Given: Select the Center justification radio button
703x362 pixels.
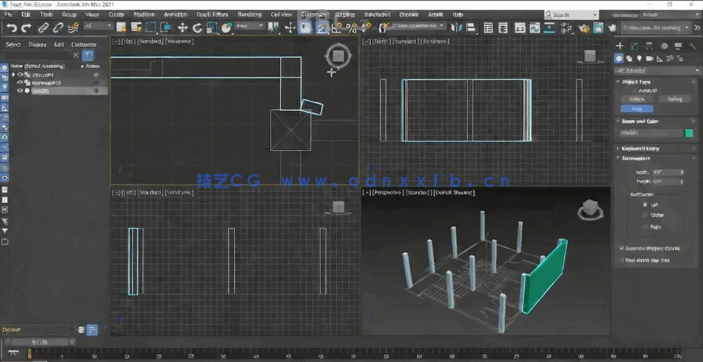Looking at the screenshot, I should click(645, 215).
